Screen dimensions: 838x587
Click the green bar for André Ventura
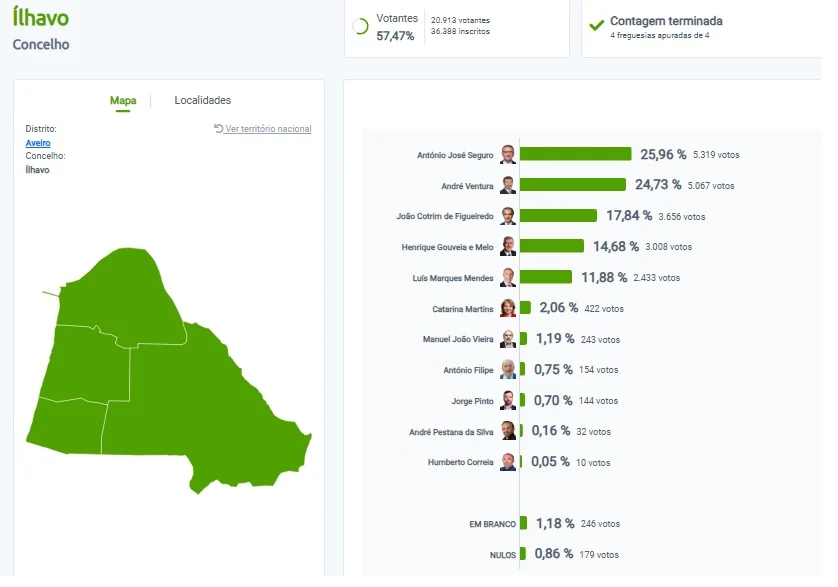[x=573, y=184]
